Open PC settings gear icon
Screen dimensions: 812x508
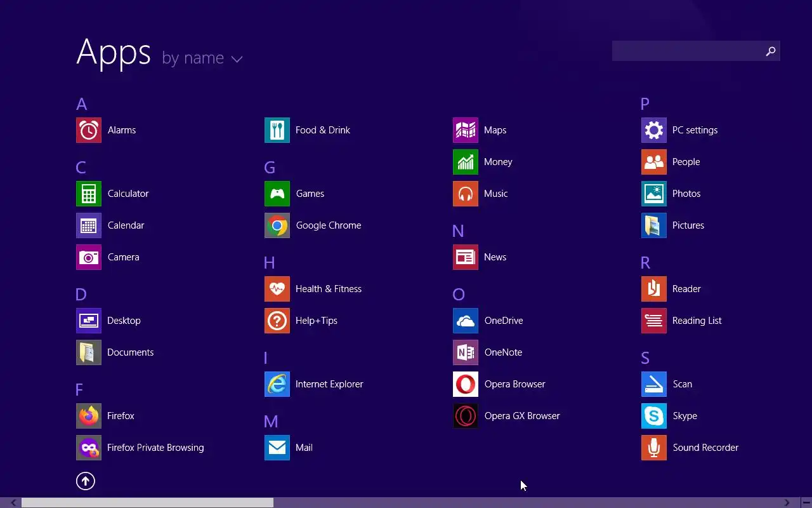(654, 130)
